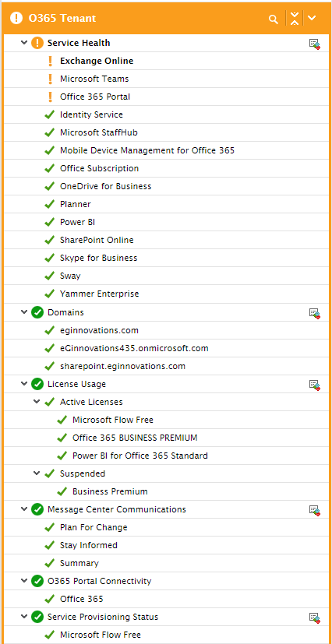Collapse the Service Health section

click(24, 42)
